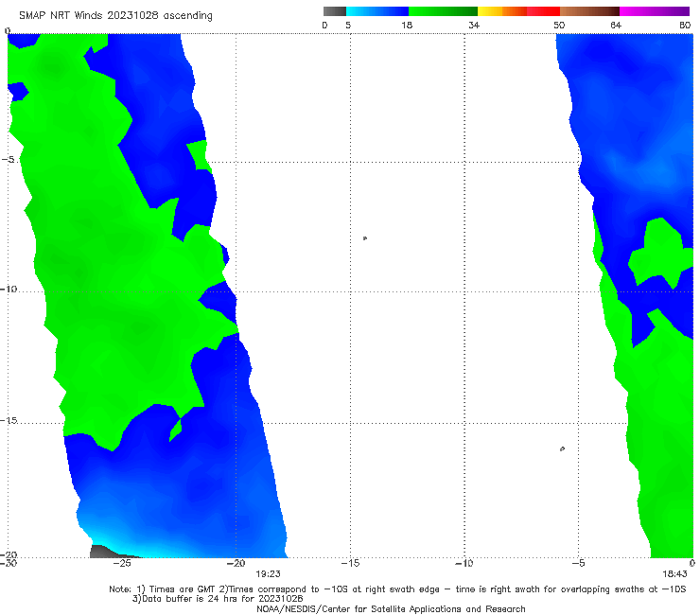Pick the brown segment of the color bar

coord(589,11)
